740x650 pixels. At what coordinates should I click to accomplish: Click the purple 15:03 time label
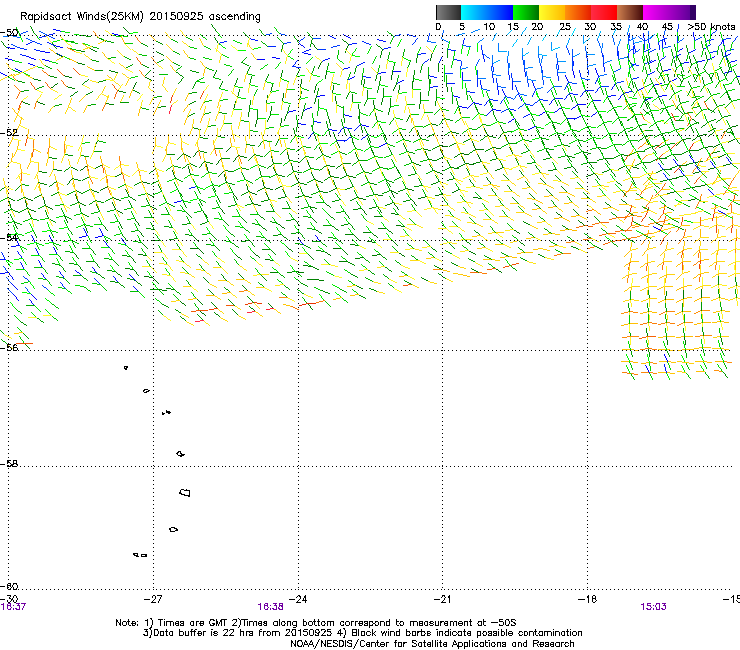pos(653,607)
